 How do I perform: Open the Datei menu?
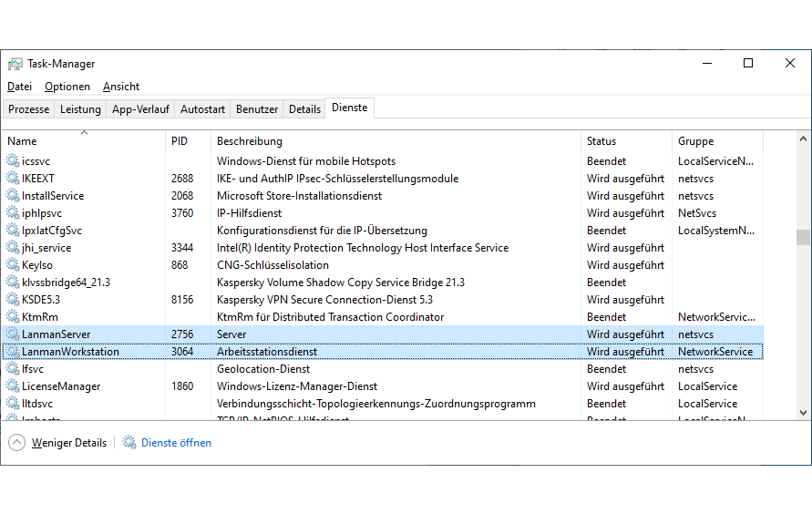click(19, 87)
